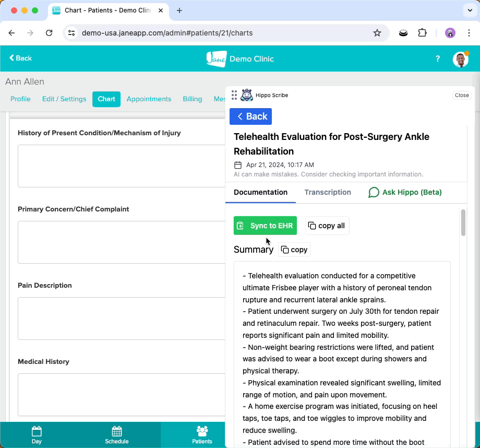
Task: Open a new browser tab
Action: (179, 10)
